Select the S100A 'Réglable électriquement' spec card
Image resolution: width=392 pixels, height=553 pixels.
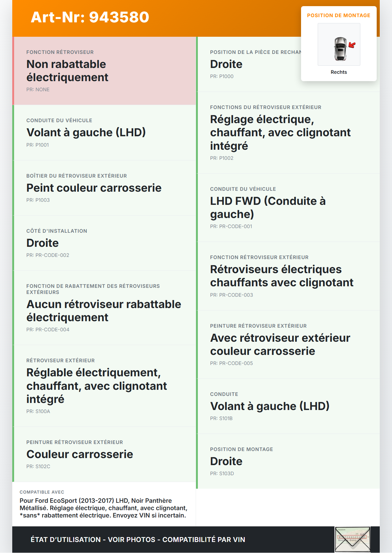point(104,386)
